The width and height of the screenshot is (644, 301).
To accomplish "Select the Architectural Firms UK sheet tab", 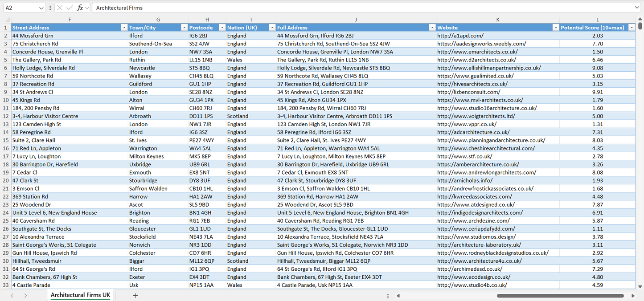I will [x=80, y=295].
